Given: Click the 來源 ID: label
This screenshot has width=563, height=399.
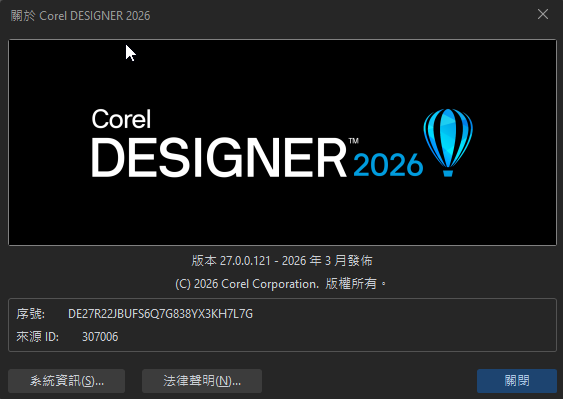Looking at the screenshot, I should 37,337.
